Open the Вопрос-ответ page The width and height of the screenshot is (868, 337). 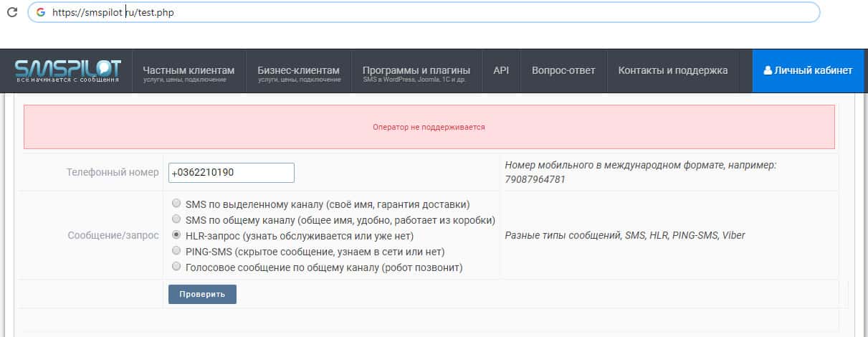pyautogui.click(x=563, y=70)
